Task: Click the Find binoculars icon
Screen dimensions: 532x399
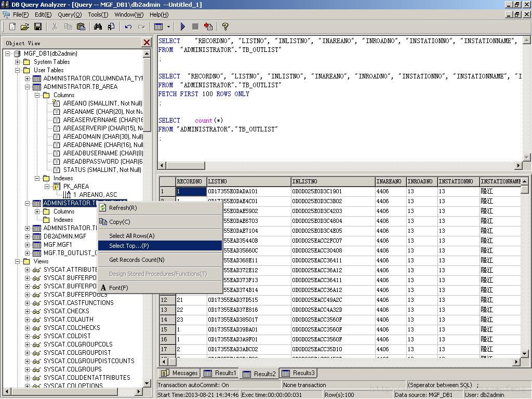Action: [98, 26]
